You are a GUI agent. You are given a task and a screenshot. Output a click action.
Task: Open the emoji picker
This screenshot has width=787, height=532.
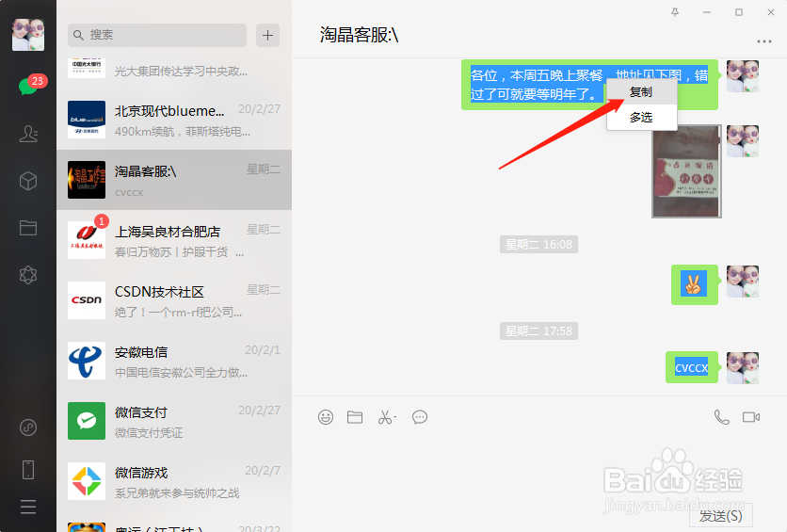tap(326, 417)
